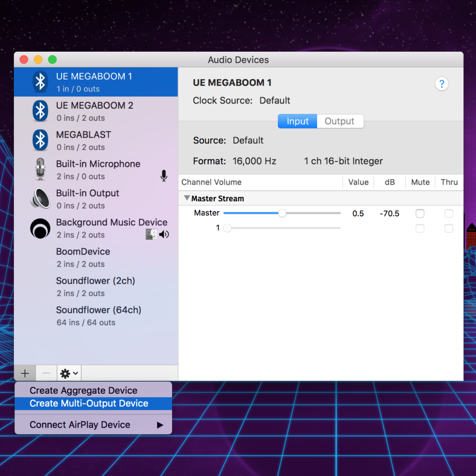Viewport: 476px width, 476px height.
Task: Open the Connect AirPlay Device submenu
Action: tap(93, 425)
